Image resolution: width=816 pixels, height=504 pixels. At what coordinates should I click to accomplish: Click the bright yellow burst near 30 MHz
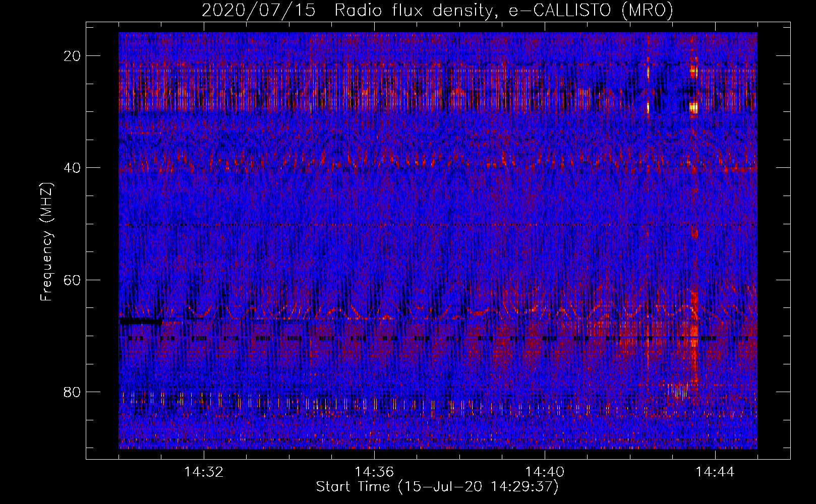tap(694, 107)
